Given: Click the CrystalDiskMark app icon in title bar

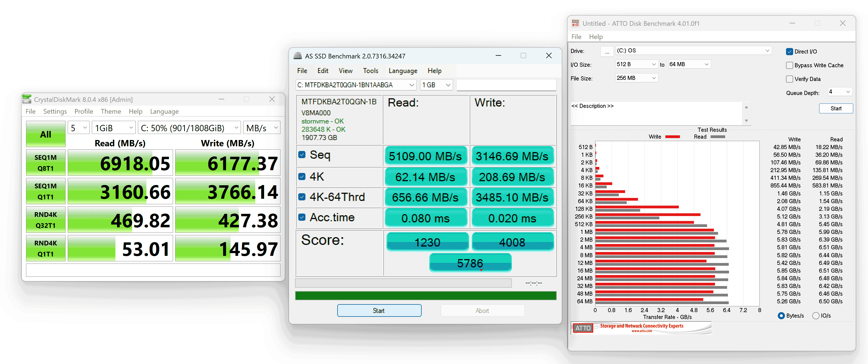Looking at the screenshot, I should pyautogui.click(x=27, y=99).
